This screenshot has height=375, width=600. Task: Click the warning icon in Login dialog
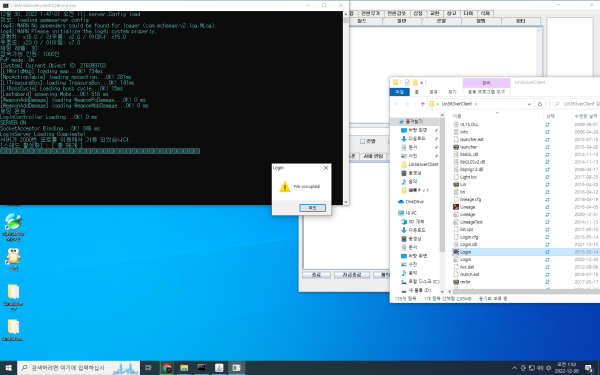(285, 187)
